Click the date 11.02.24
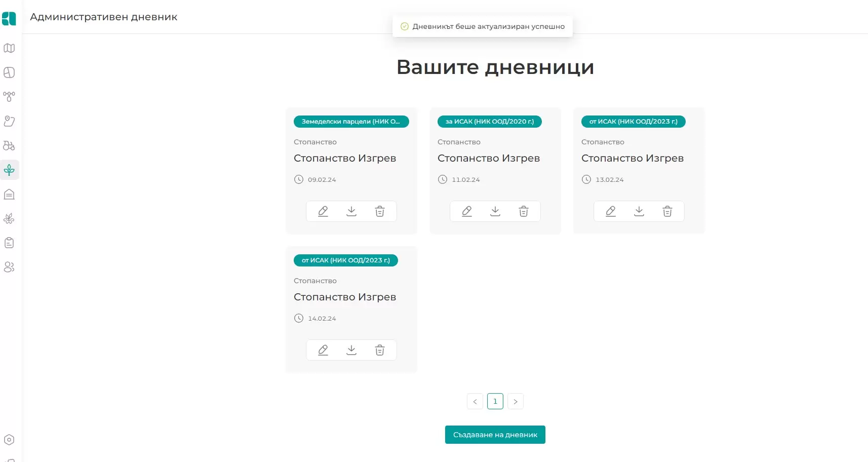868x462 pixels. pos(466,180)
